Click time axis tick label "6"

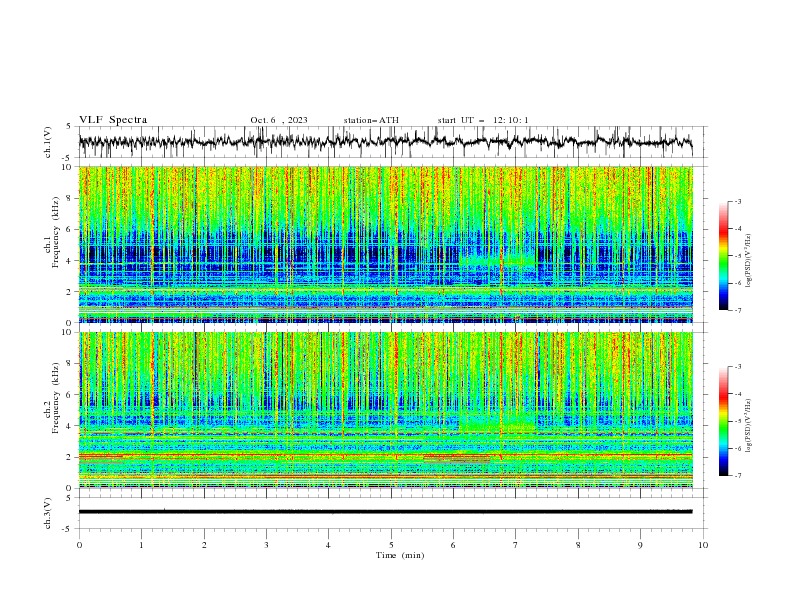[453, 545]
